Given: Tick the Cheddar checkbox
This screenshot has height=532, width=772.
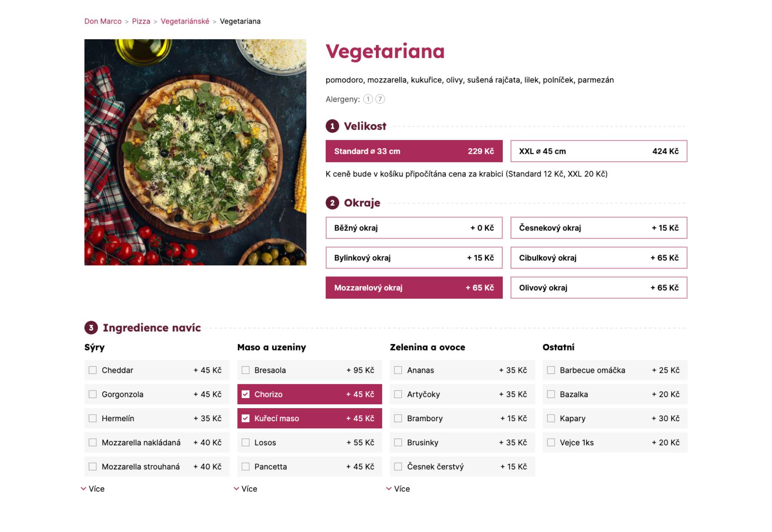Looking at the screenshot, I should [93, 370].
